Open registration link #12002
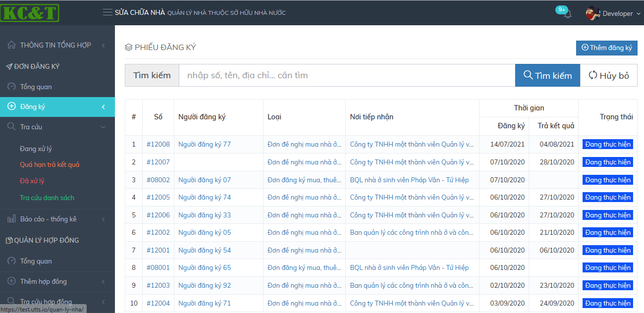 pyautogui.click(x=158, y=232)
